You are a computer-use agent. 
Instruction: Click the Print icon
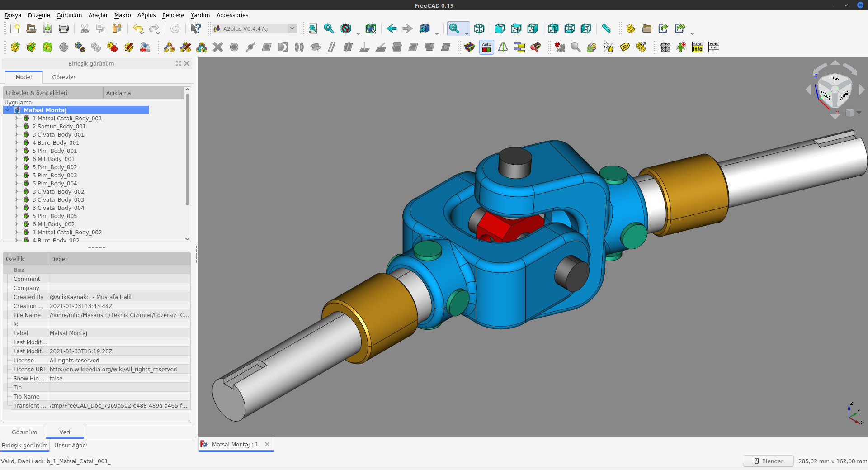point(64,28)
